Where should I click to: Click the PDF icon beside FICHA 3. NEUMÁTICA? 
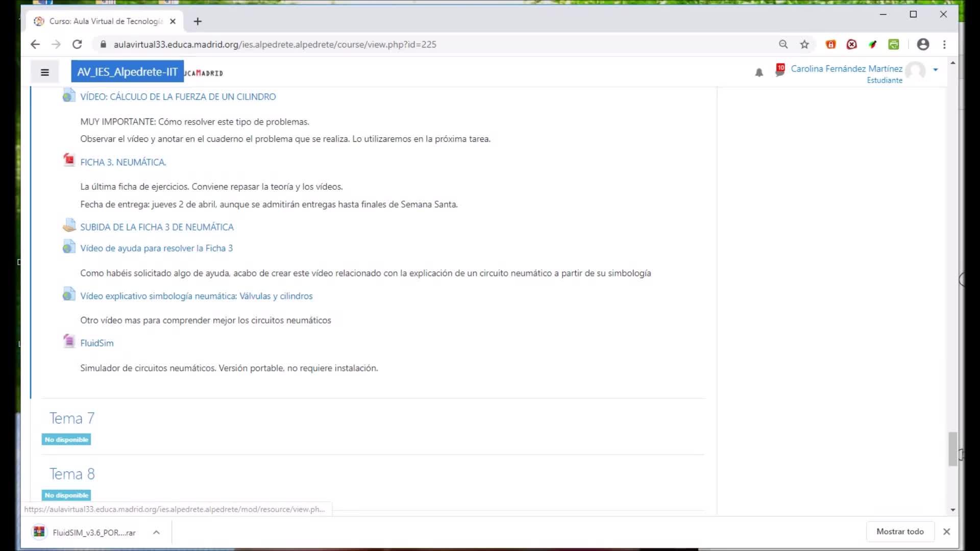[x=69, y=160]
